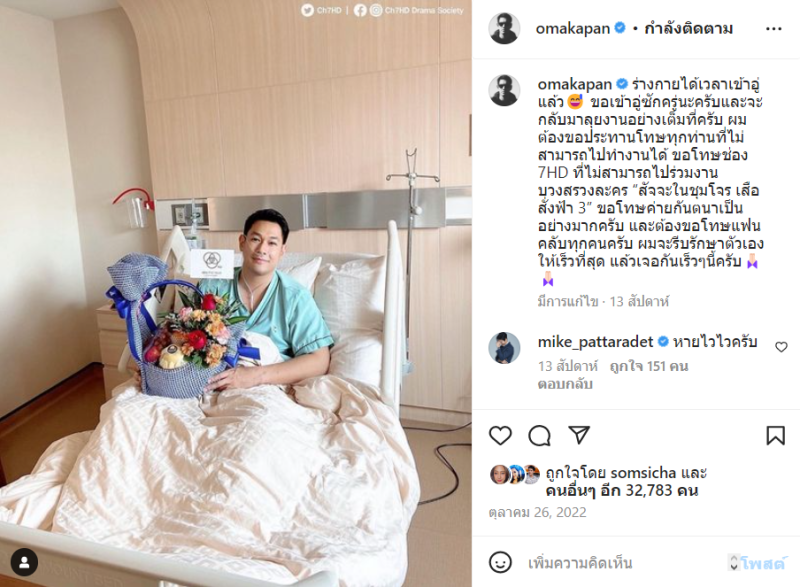Focus the เพิ่มความคิดเห็น comment field
The image size is (800, 587).
tap(580, 563)
